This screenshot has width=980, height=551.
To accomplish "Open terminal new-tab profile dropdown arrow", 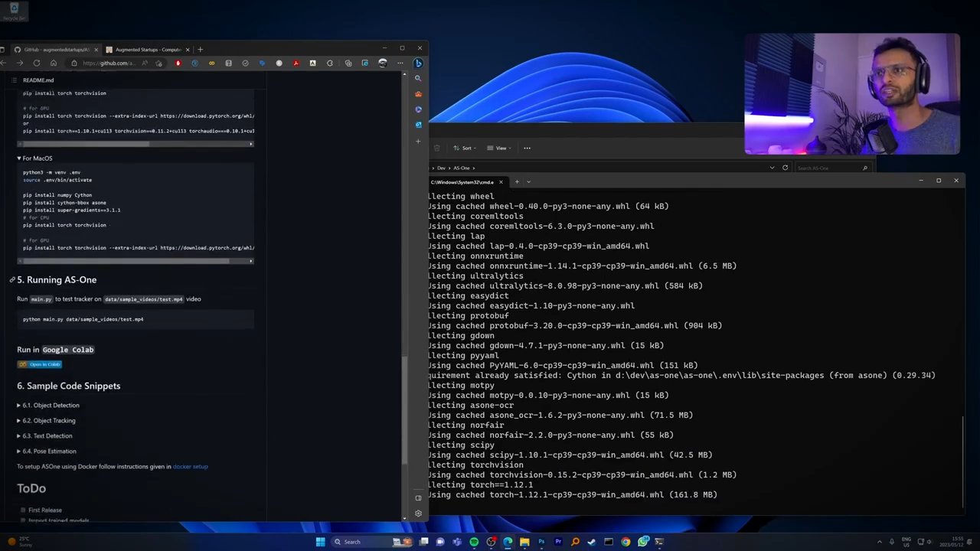I will click(528, 181).
